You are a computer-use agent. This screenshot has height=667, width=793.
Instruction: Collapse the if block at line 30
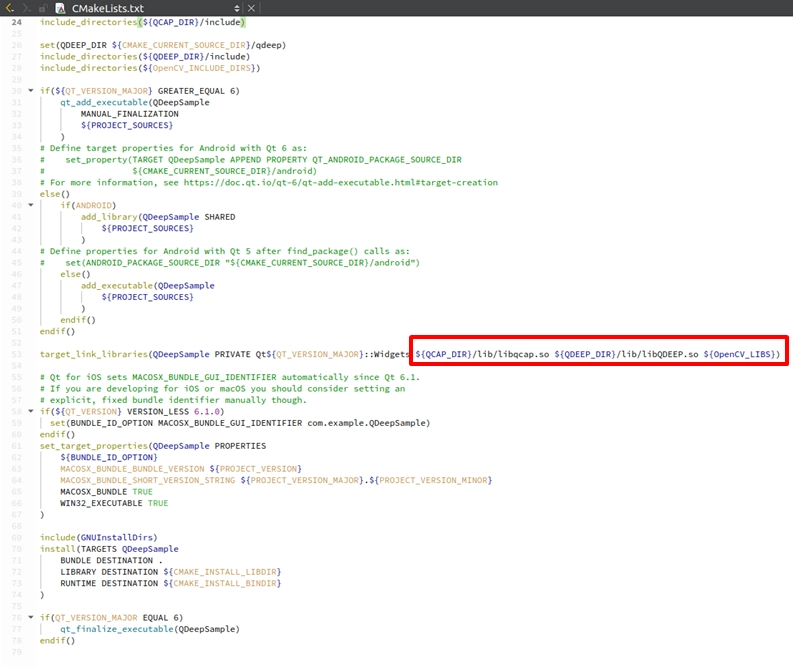(31, 91)
